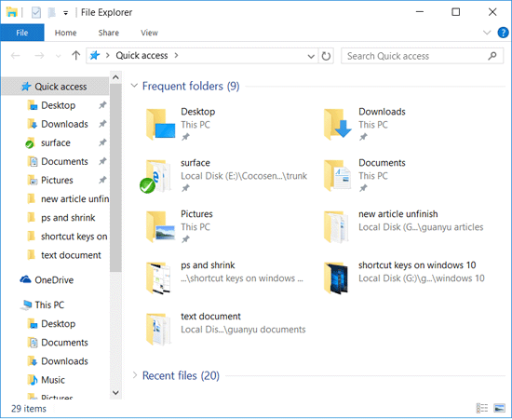512x420 pixels.
Task: Go up one level with Up arrow
Action: pos(75,56)
